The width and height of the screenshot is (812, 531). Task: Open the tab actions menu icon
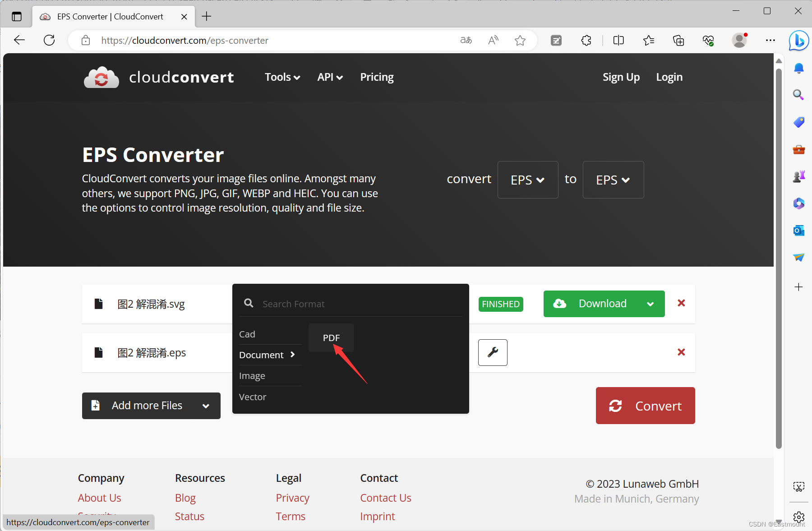point(17,17)
